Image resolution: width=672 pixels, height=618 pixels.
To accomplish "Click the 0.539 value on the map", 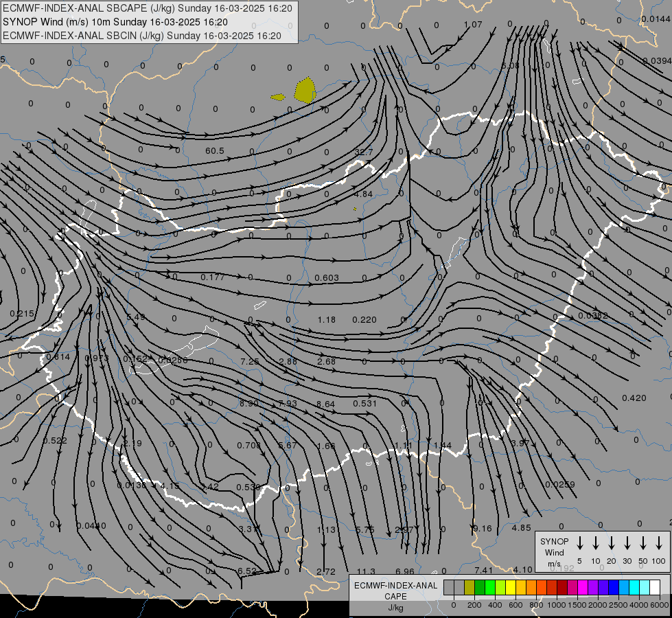I will 248,488.
